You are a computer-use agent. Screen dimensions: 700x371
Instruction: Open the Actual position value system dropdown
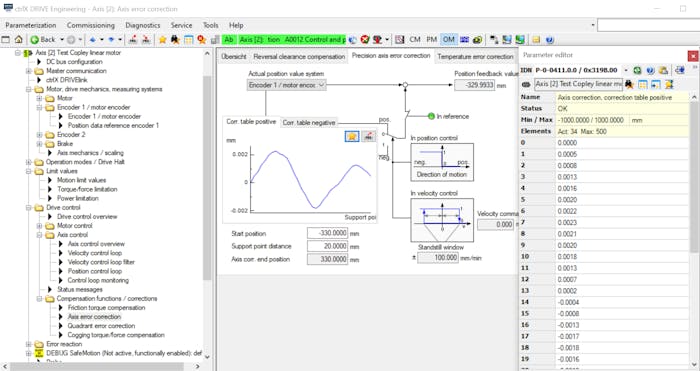coord(286,85)
